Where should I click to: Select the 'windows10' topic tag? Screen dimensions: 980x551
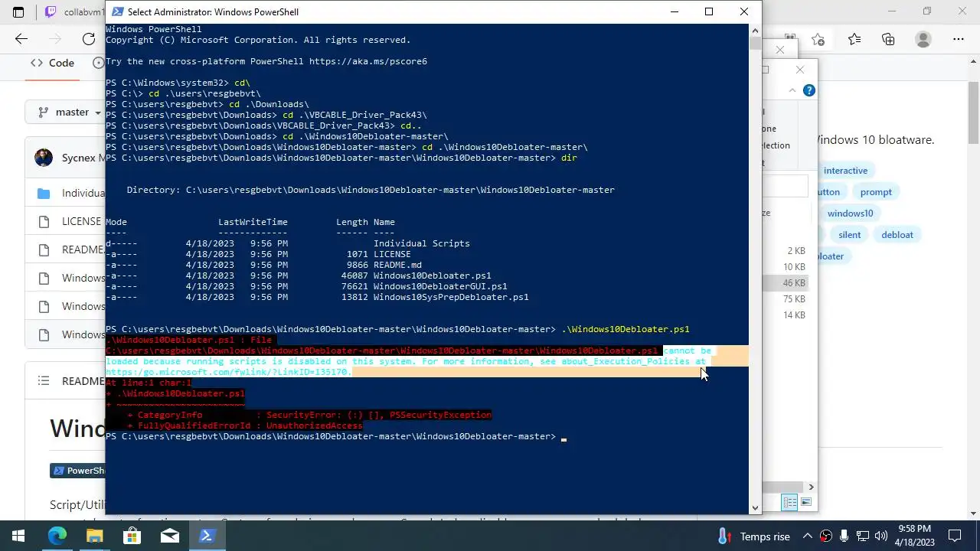[x=850, y=214]
